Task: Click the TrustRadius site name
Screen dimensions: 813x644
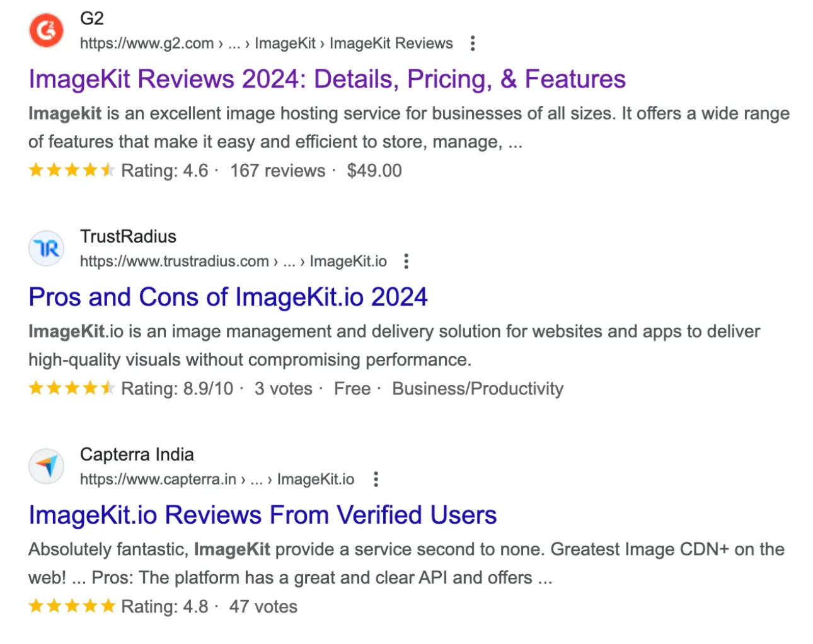Action: coord(128,236)
